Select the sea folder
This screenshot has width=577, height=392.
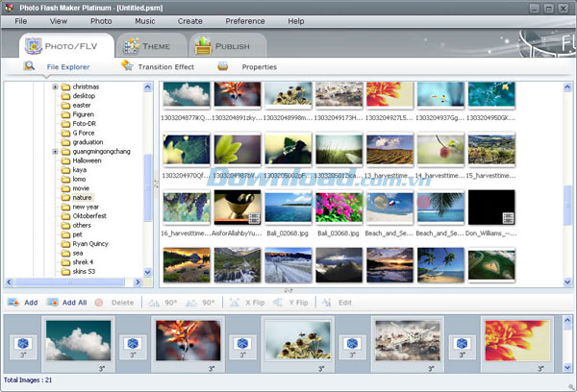(x=72, y=253)
